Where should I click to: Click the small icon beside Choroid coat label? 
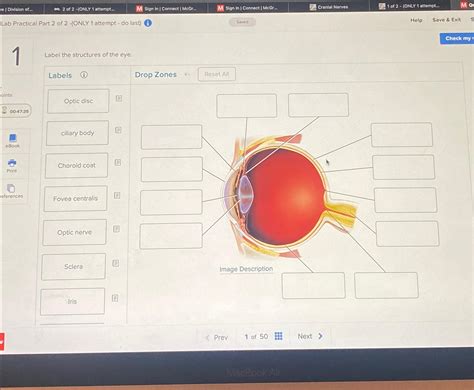[x=118, y=162]
